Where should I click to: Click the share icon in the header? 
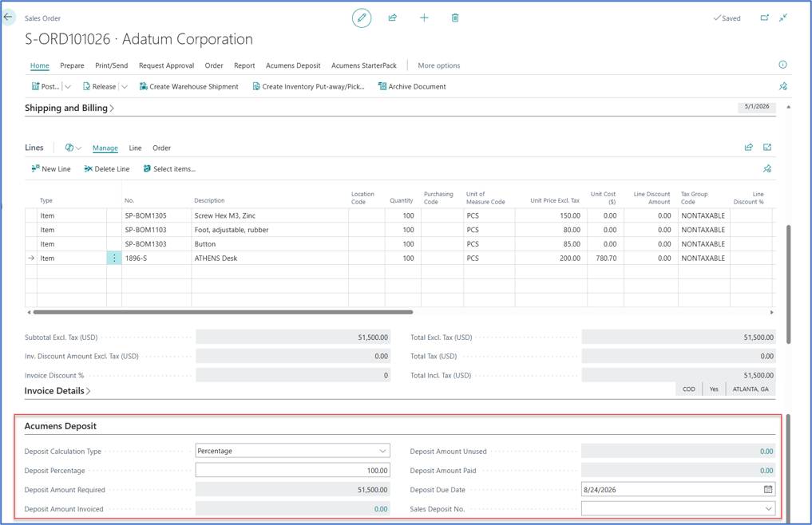tap(393, 18)
